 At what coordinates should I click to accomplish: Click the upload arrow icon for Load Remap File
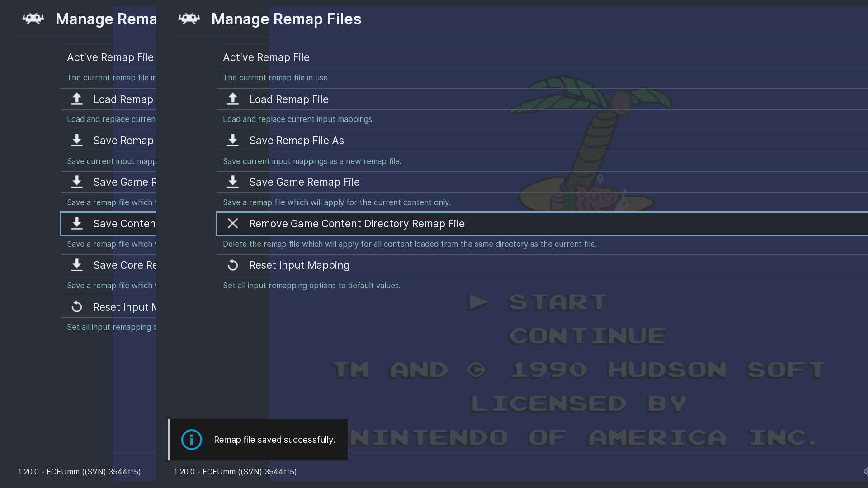click(232, 99)
